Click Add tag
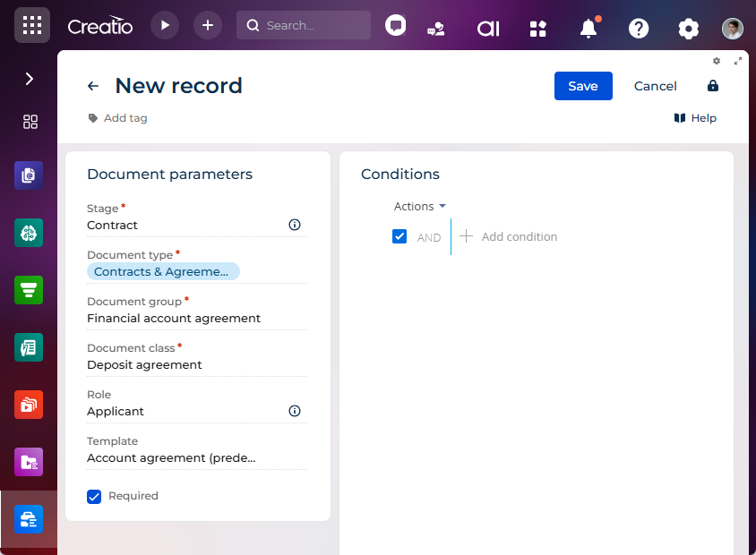Viewport: 756px width, 555px height. coord(117,118)
